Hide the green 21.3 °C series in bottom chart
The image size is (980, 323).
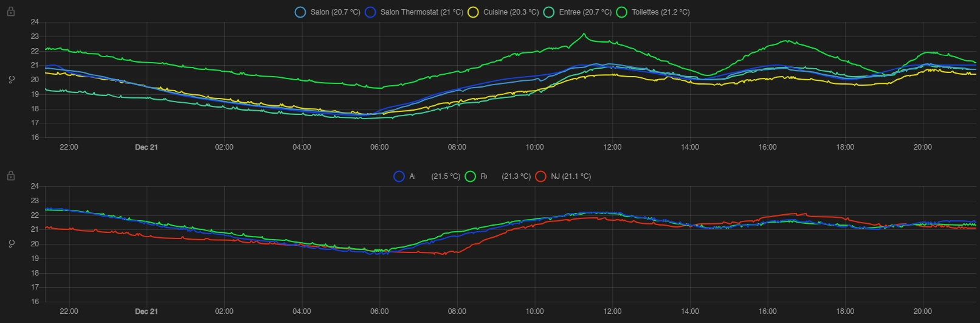[498, 176]
